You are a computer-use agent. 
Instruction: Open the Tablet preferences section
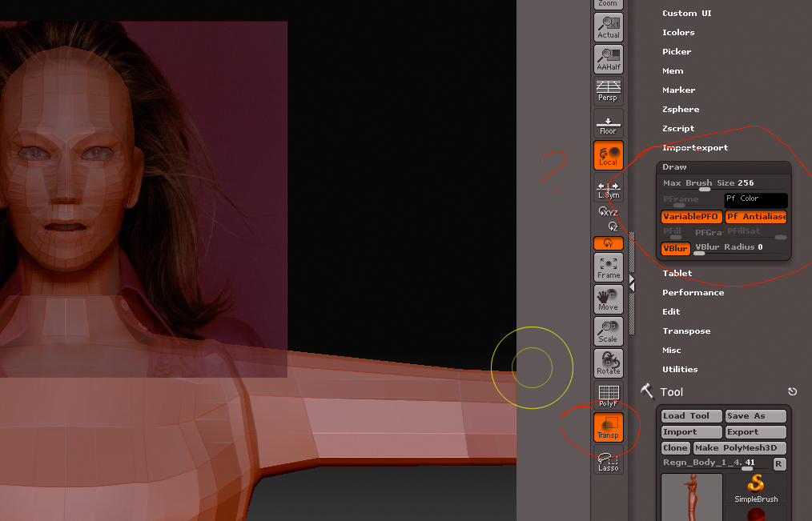tap(677, 273)
